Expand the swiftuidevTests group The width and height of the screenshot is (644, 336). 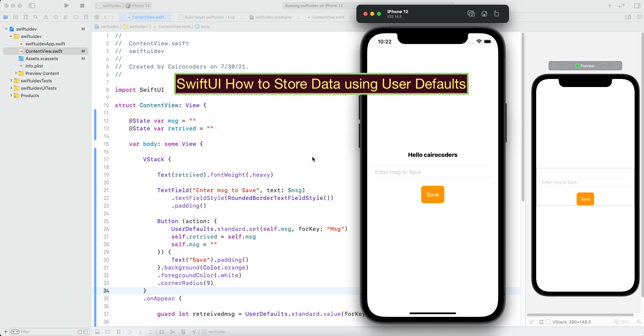(11, 81)
